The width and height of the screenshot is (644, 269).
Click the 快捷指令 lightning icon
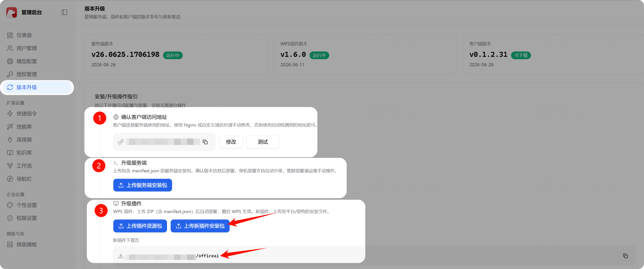tap(10, 114)
